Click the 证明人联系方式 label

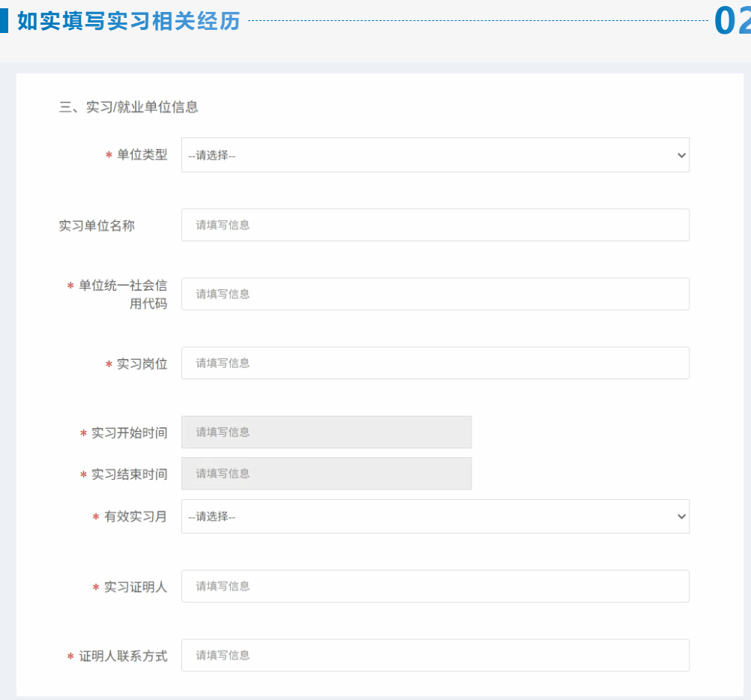coord(122,657)
